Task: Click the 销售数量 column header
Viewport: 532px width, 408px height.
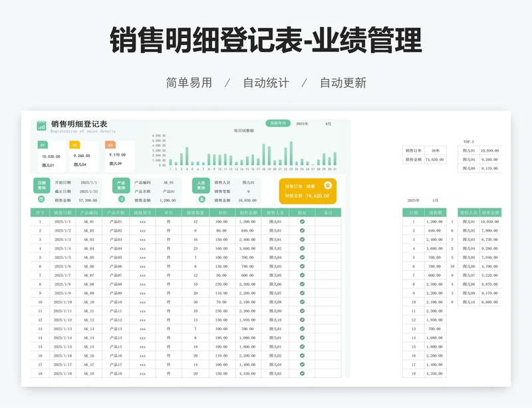Action: click(196, 213)
